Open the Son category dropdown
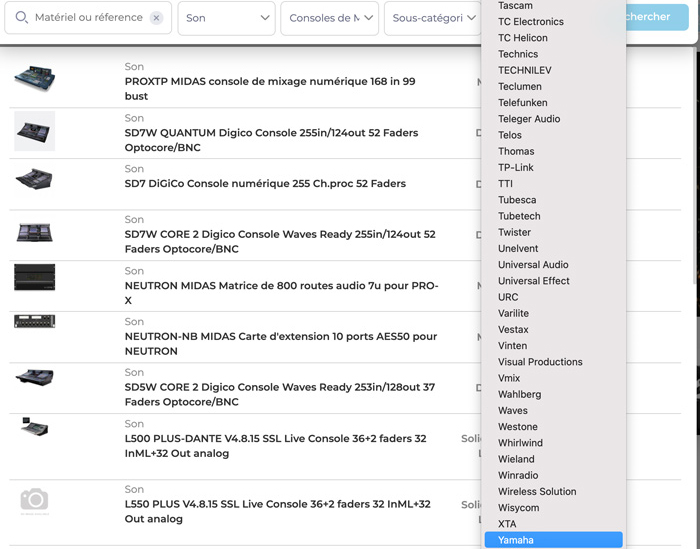 [226, 18]
